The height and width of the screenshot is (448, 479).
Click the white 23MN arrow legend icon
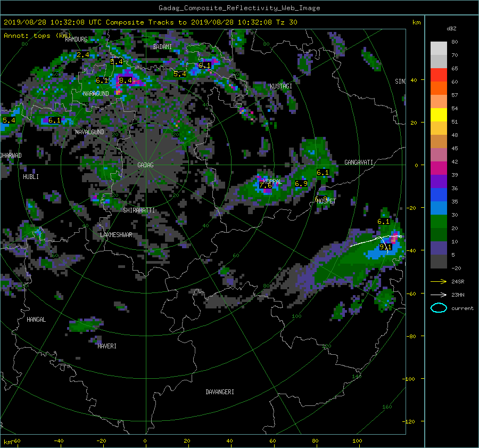point(439,295)
